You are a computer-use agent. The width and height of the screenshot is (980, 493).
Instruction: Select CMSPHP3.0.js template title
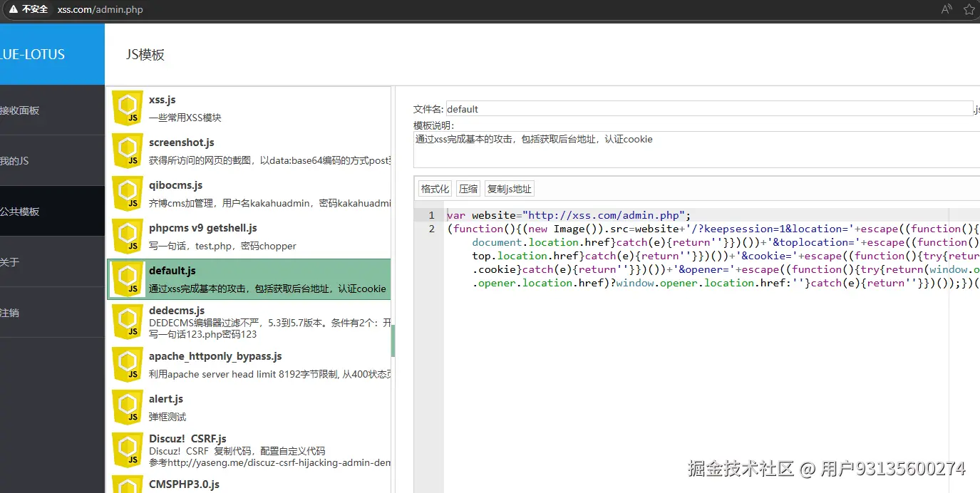point(184,484)
